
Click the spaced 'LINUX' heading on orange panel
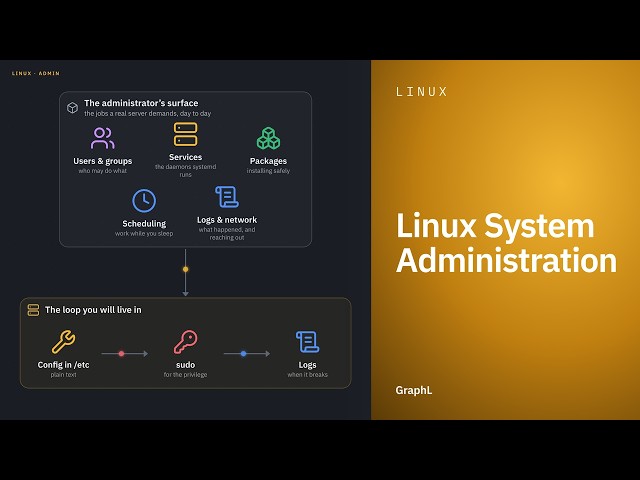point(422,92)
